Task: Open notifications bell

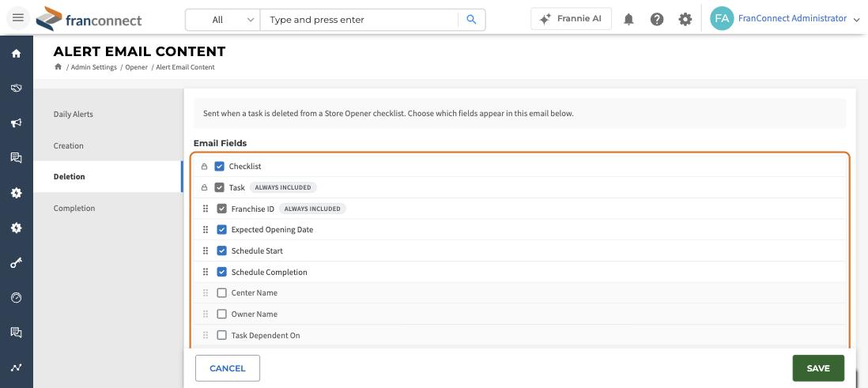Action: click(x=628, y=20)
